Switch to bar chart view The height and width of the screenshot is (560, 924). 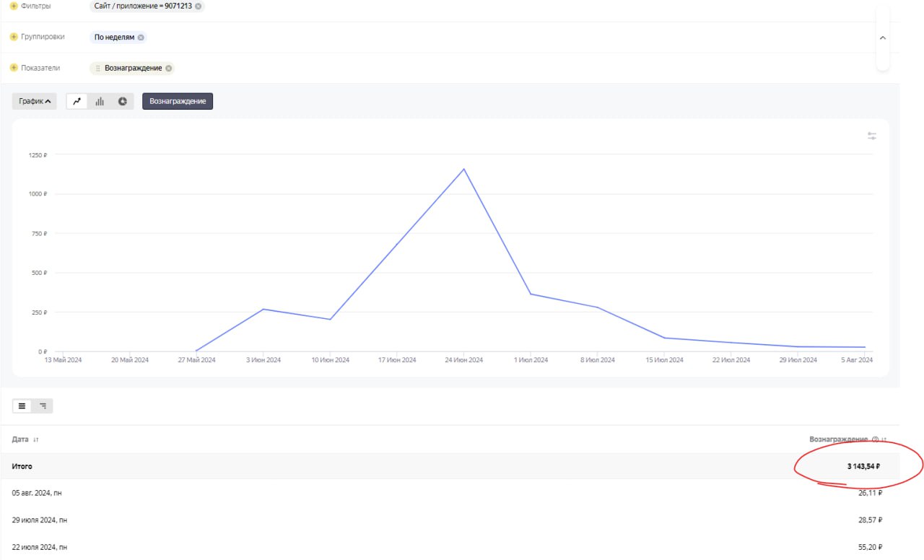coord(100,102)
